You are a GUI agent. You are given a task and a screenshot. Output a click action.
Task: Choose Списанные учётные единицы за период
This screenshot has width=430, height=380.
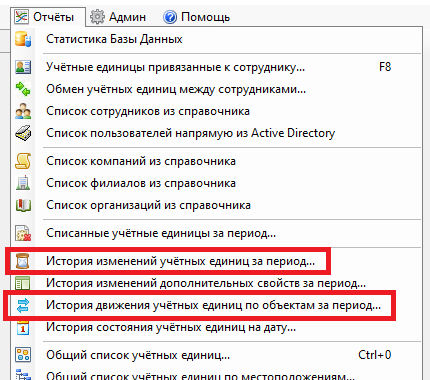(x=217, y=233)
